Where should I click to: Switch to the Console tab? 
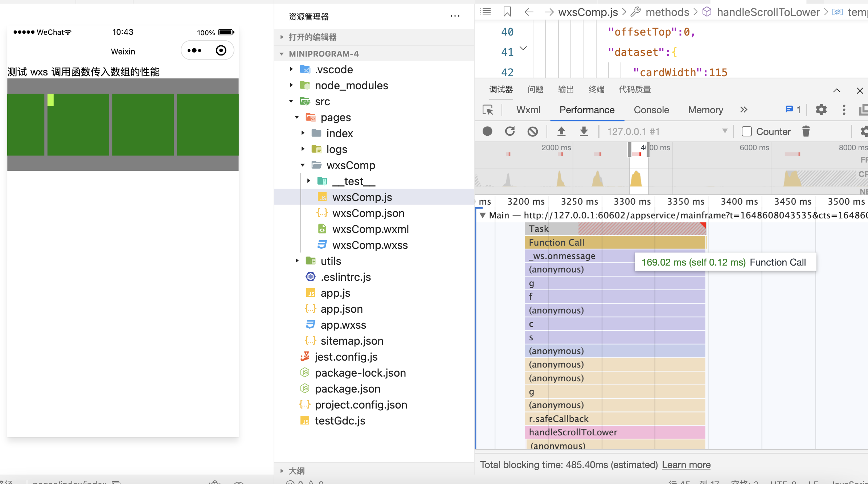click(x=651, y=110)
